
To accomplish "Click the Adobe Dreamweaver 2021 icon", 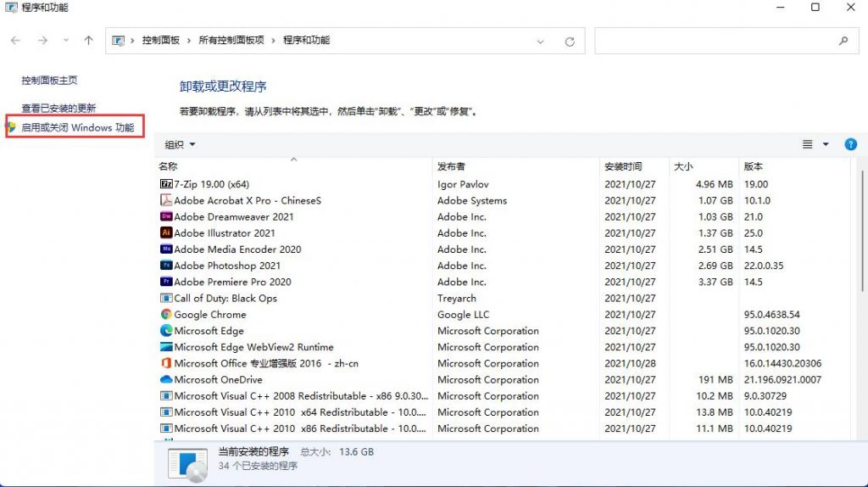I will (x=166, y=216).
